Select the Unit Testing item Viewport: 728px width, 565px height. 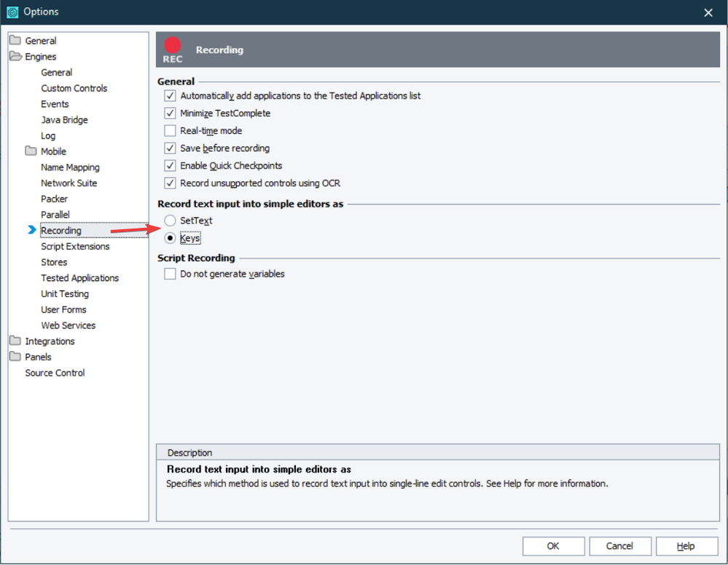(65, 293)
